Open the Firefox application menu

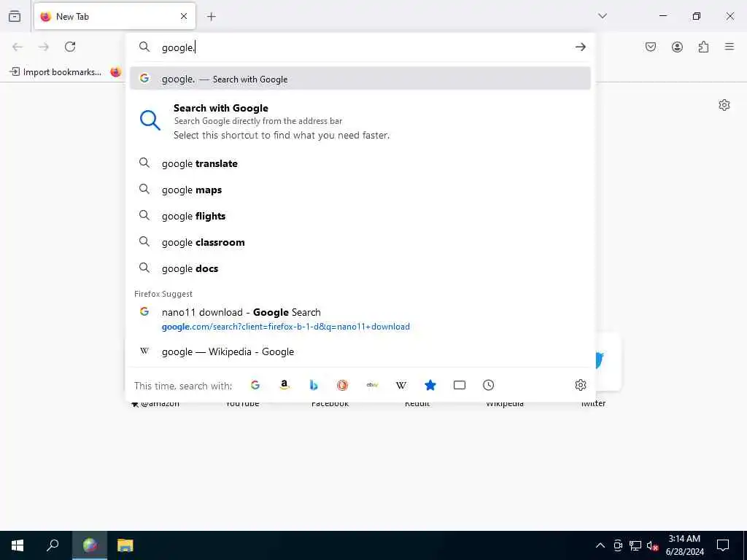(x=729, y=47)
